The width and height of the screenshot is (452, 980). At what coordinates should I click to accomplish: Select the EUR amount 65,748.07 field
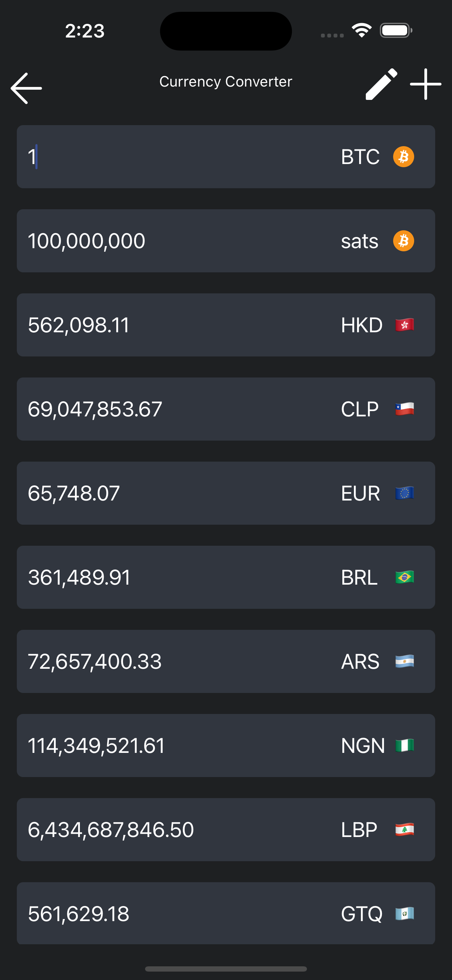pos(74,493)
